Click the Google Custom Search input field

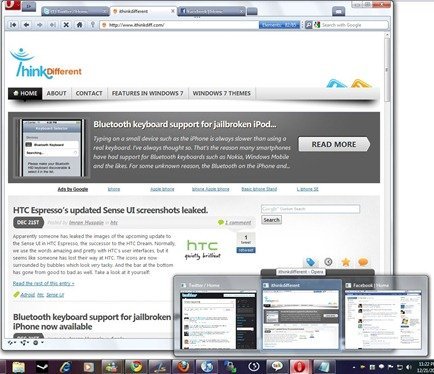pyautogui.click(x=311, y=209)
